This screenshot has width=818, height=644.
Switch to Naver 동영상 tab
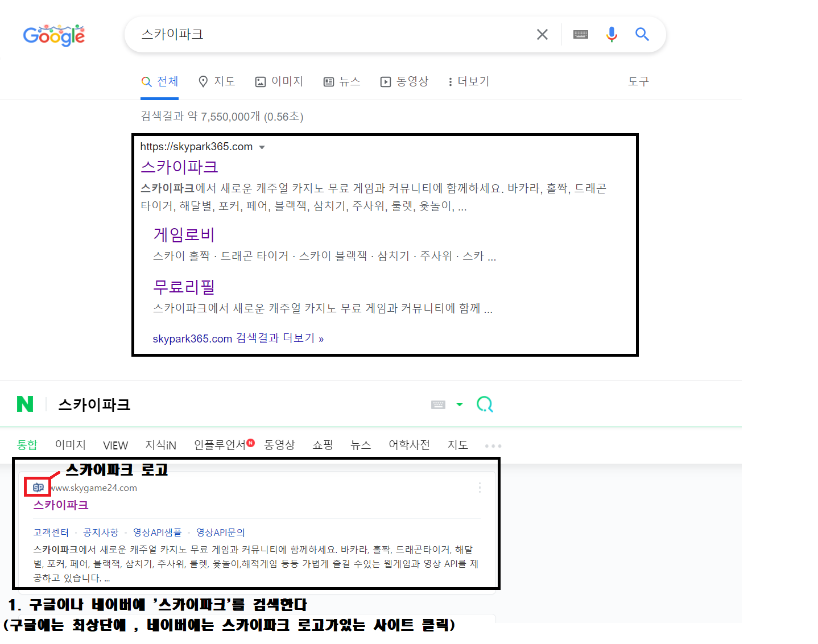tap(279, 445)
